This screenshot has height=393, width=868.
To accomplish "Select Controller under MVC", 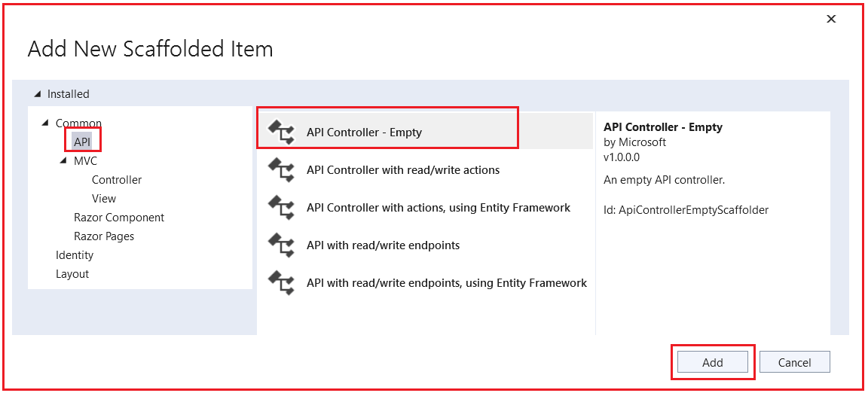I will (117, 180).
